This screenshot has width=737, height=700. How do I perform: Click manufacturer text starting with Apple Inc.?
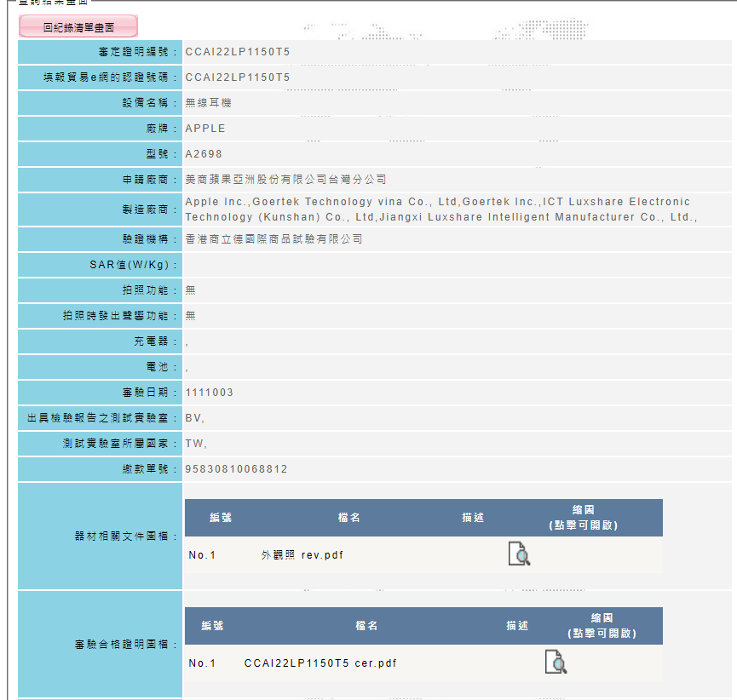coord(440,209)
